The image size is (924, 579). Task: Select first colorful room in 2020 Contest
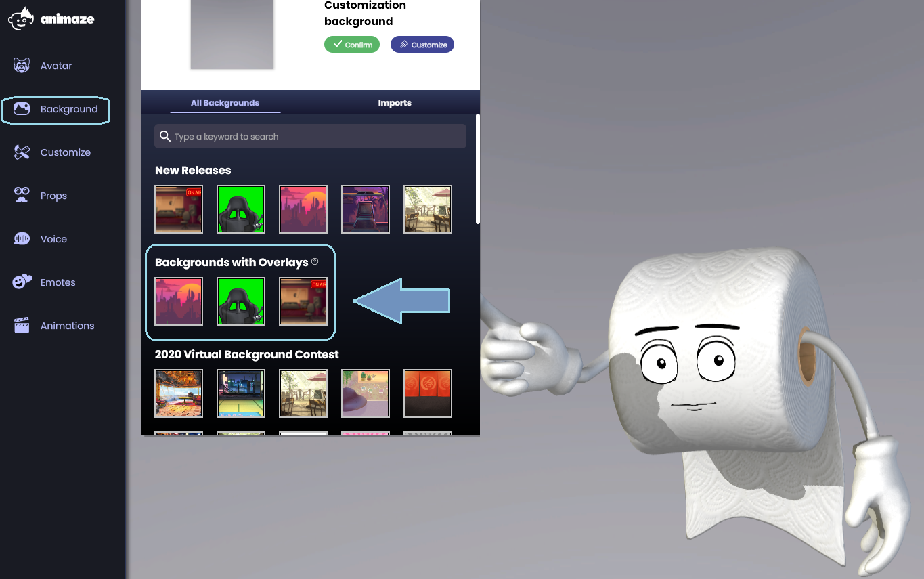179,393
